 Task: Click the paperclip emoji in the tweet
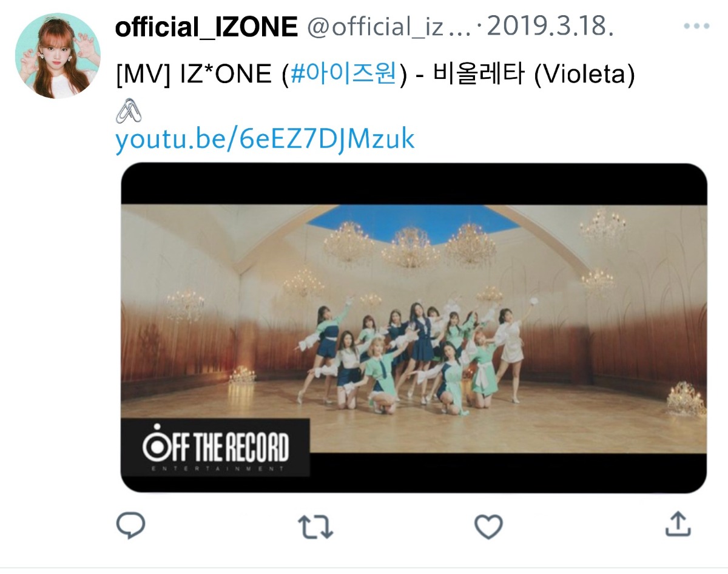(x=129, y=112)
